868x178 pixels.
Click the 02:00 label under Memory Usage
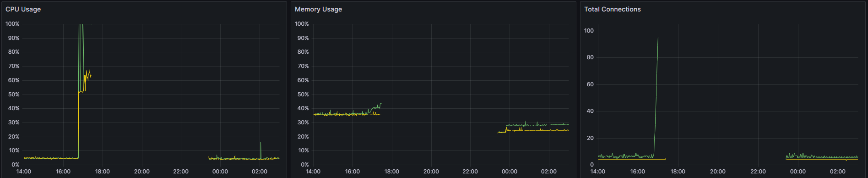[549, 172]
